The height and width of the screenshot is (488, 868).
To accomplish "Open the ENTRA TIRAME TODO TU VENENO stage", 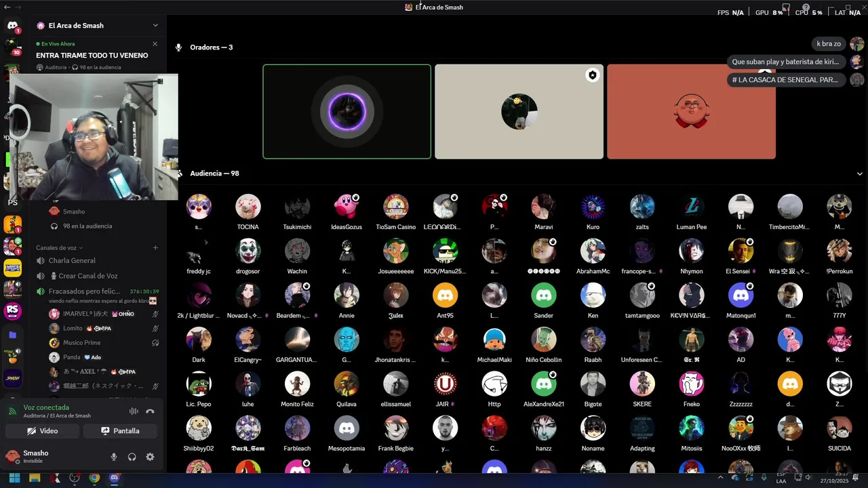I will (92, 56).
